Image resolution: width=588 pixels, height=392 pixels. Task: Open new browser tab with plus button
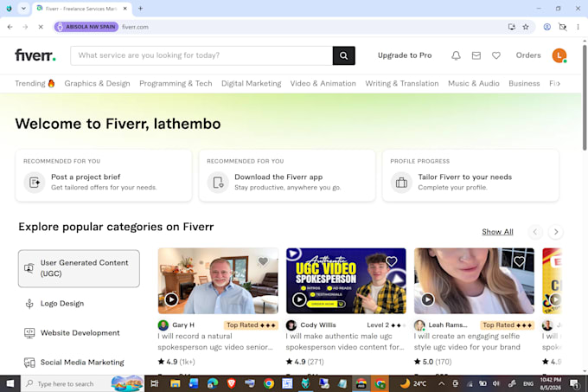click(x=140, y=9)
